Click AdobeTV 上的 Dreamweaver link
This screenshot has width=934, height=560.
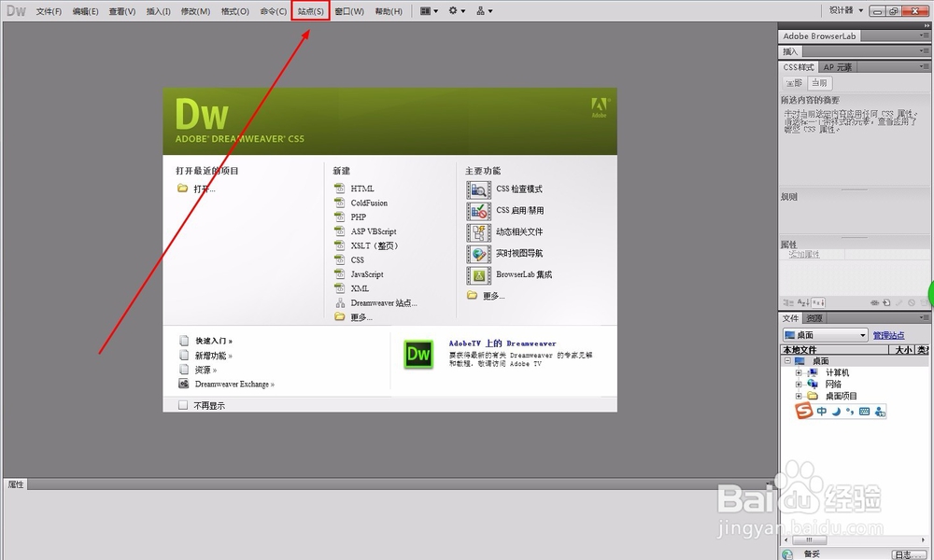[x=502, y=343]
